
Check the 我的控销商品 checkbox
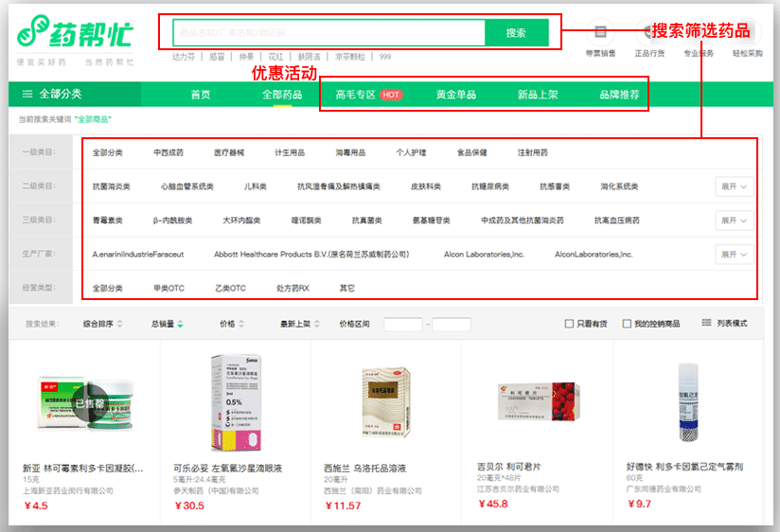tap(627, 324)
